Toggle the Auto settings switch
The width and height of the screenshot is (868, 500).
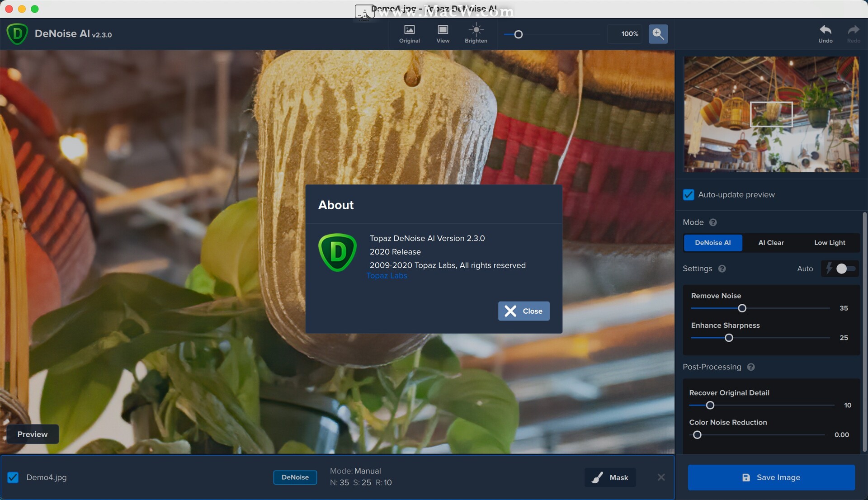point(844,269)
